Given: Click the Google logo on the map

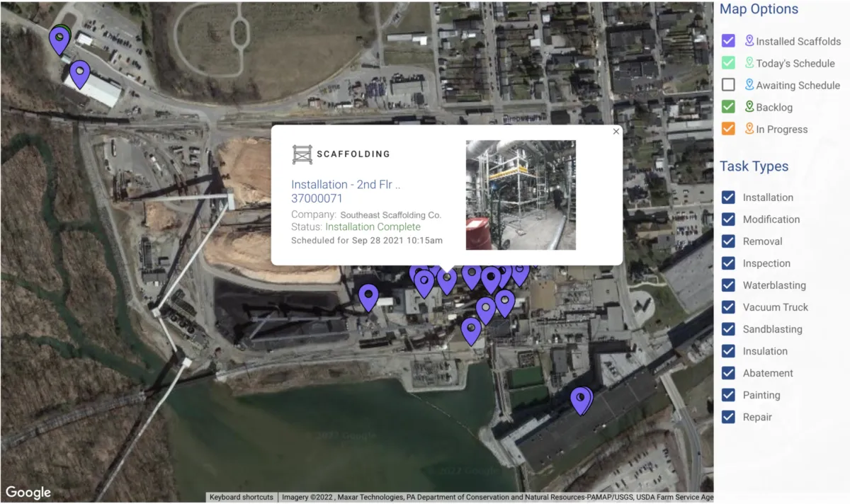Looking at the screenshot, I should pos(28,493).
